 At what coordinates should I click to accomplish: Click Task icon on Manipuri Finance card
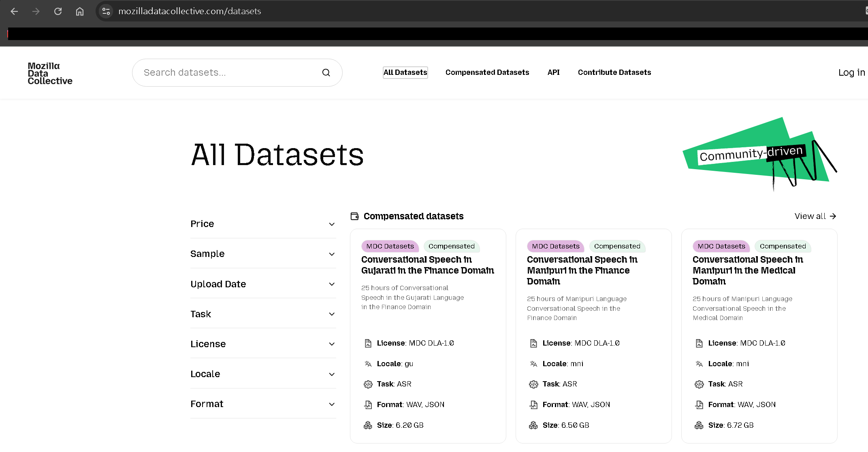pos(533,384)
